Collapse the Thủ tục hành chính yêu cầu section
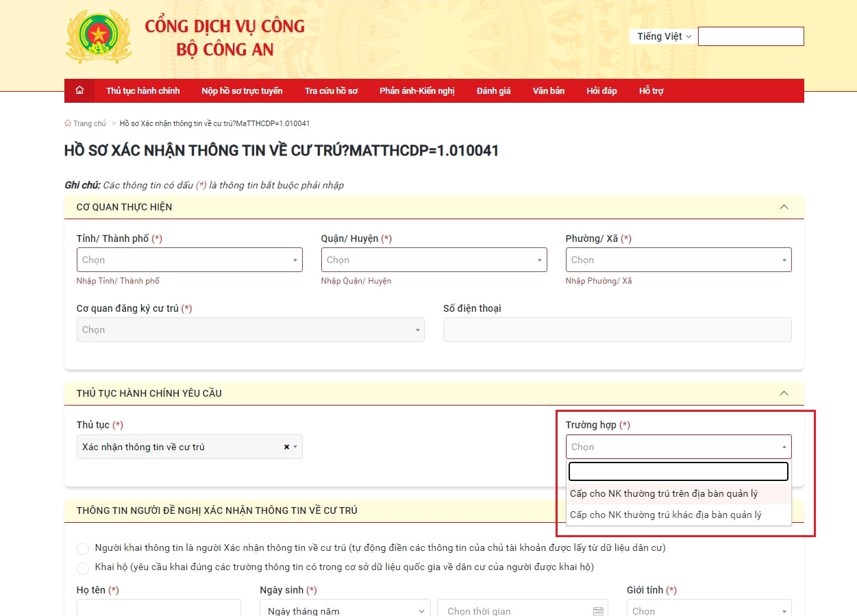Screen dimensions: 857x616 784,393
